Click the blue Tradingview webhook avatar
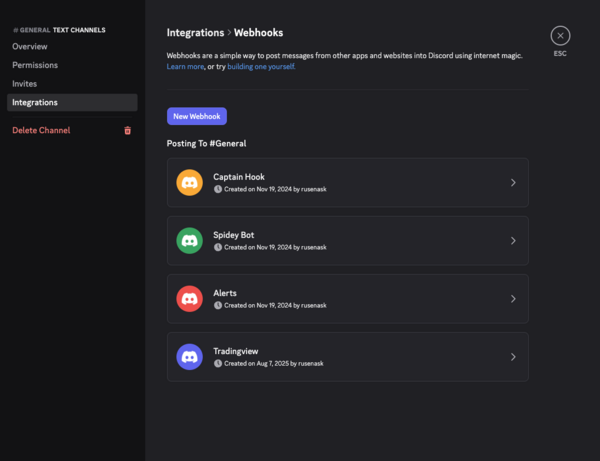The height and width of the screenshot is (461, 600). (x=189, y=357)
